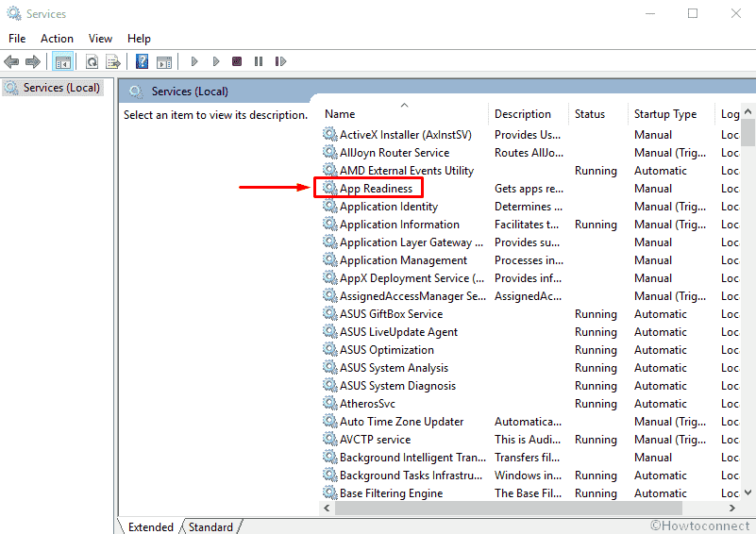Viewport: 756px width, 534px height.
Task: Click Services (Local) header pane icon
Action: point(136,92)
